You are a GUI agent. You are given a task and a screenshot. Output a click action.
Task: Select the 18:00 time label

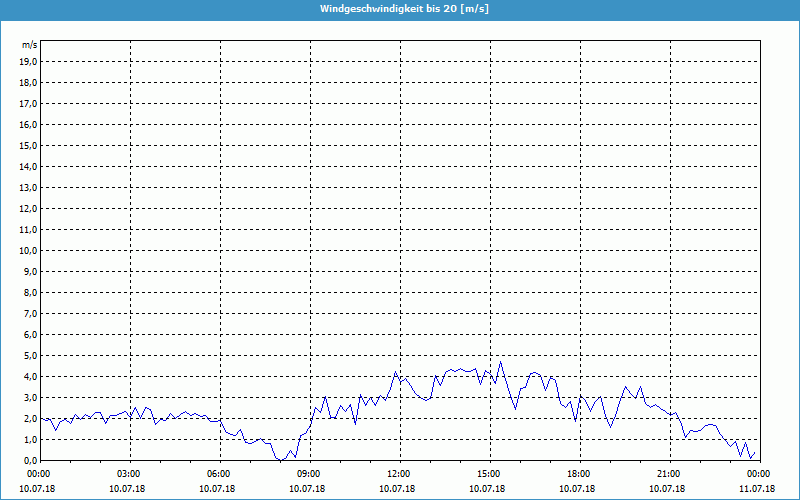[579, 474]
